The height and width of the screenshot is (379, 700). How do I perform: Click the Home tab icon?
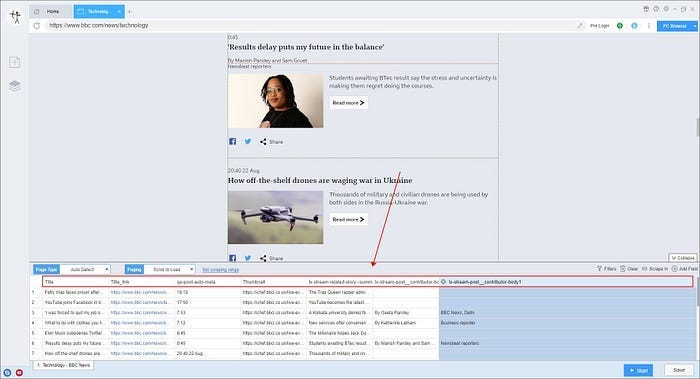click(37, 12)
